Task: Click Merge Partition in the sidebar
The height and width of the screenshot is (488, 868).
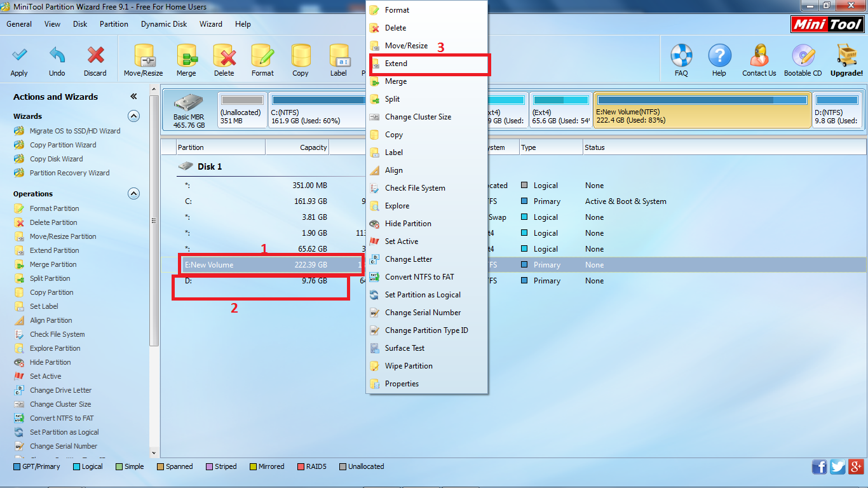Action: click(x=53, y=264)
